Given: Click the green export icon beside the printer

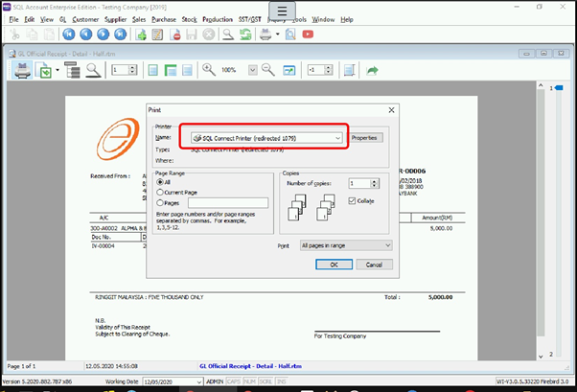Looking at the screenshot, I should pyautogui.click(x=45, y=71).
